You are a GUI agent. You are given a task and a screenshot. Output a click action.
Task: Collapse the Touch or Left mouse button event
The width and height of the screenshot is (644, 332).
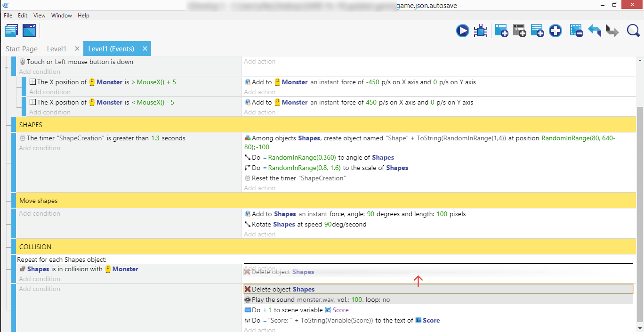click(x=7, y=68)
